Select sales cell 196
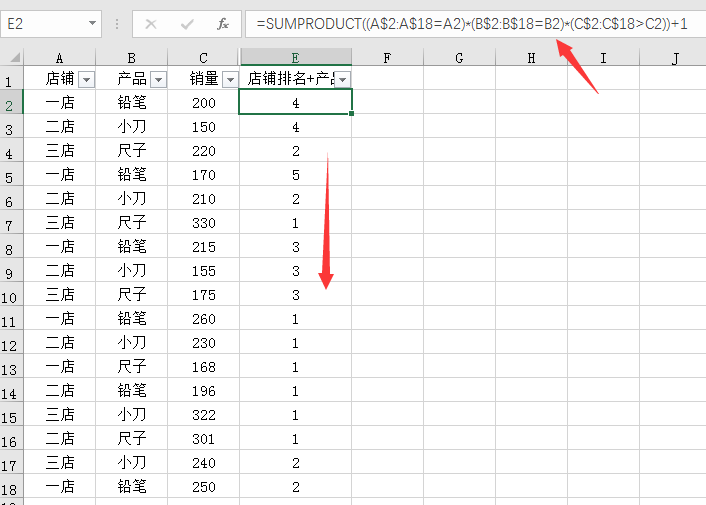Screen dimensions: 706x505 point(204,391)
